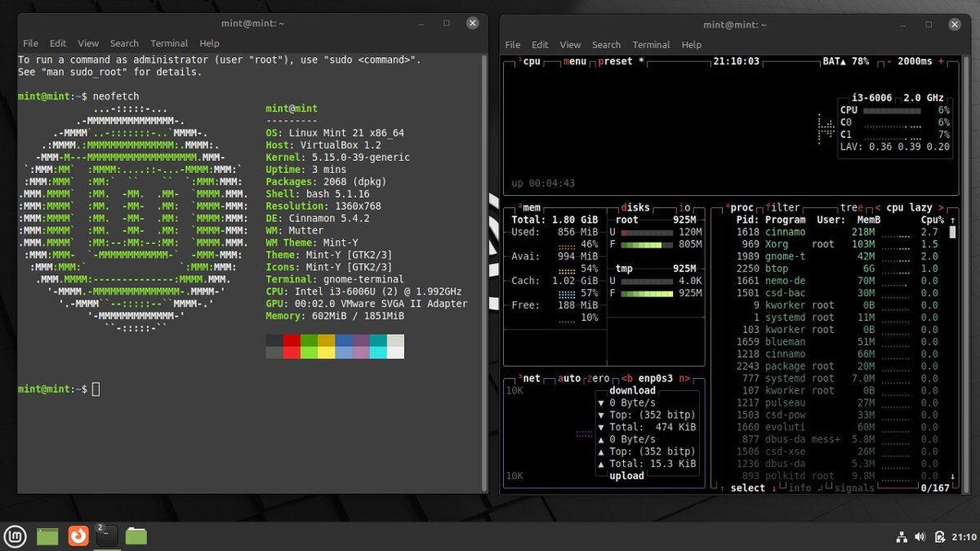Toggle the net box in btop
Viewport: 980px width, 551px height.
coord(531,379)
